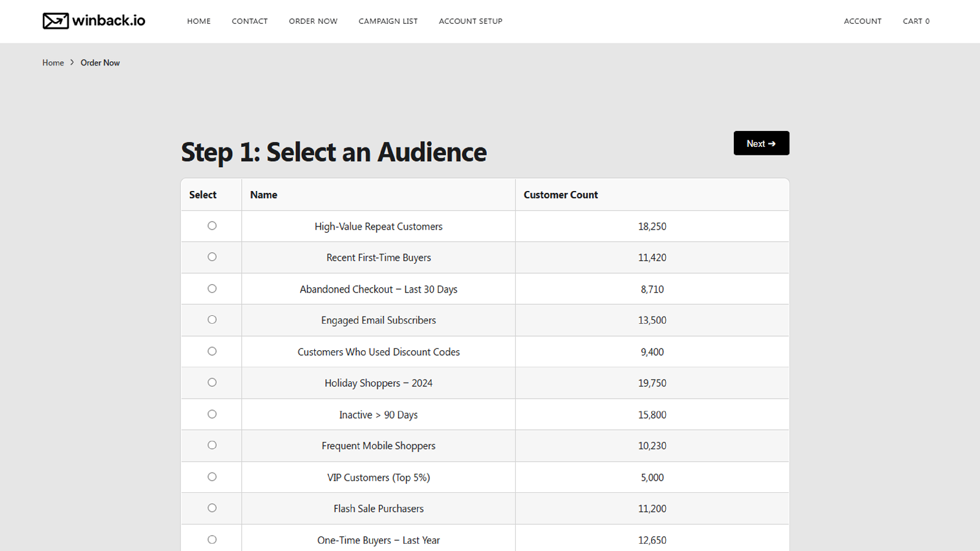Select Abandoned Checkout – Last 30 Days

(211, 288)
